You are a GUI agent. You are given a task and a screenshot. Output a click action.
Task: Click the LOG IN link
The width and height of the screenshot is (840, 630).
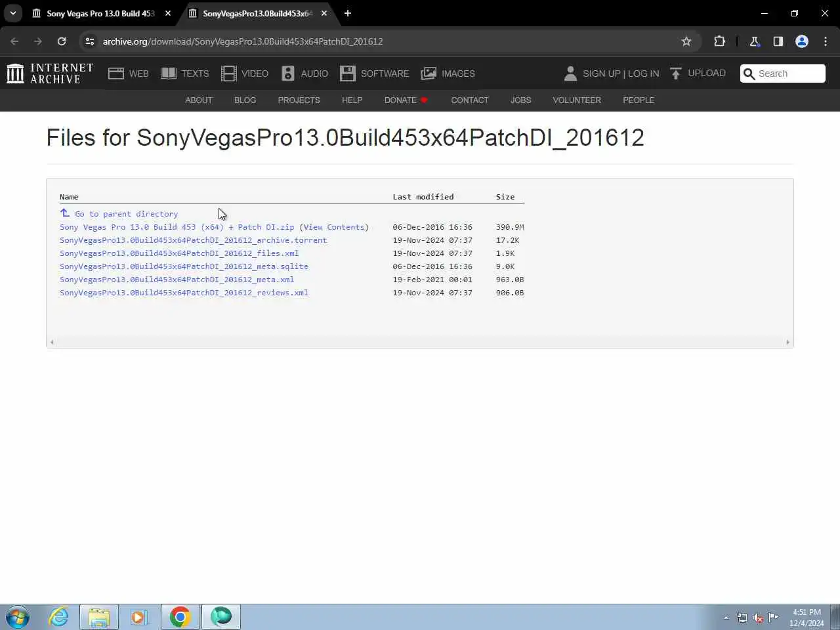643,73
